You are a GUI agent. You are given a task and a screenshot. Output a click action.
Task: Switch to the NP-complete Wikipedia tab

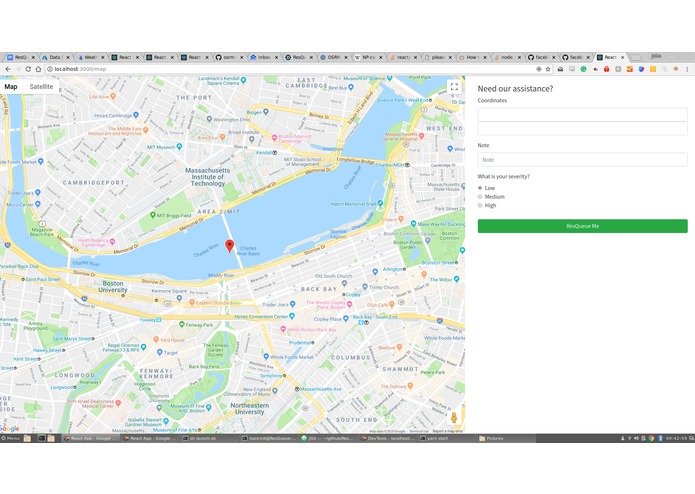click(x=368, y=58)
